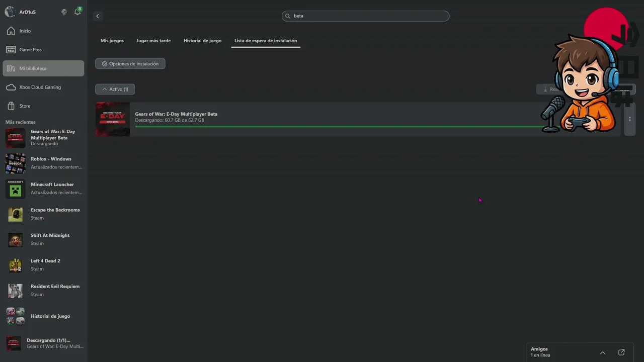644x362 pixels.
Task: Click the Store bag icon
Action: (11, 106)
